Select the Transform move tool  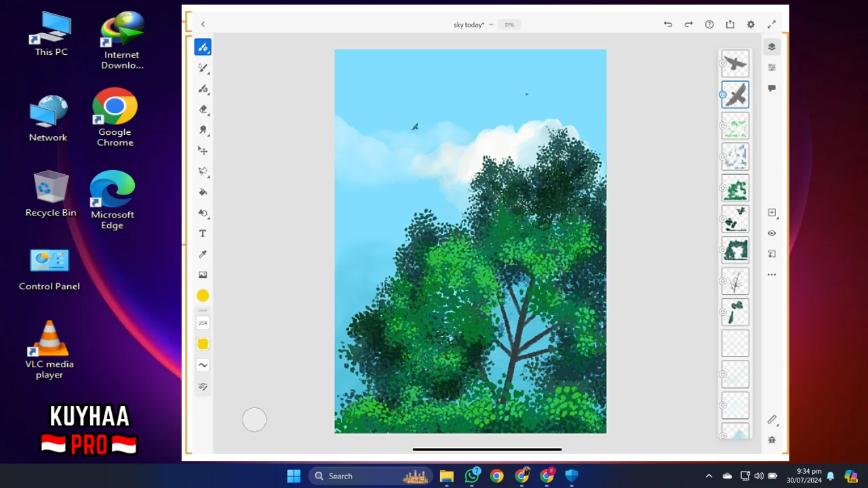pyautogui.click(x=203, y=150)
